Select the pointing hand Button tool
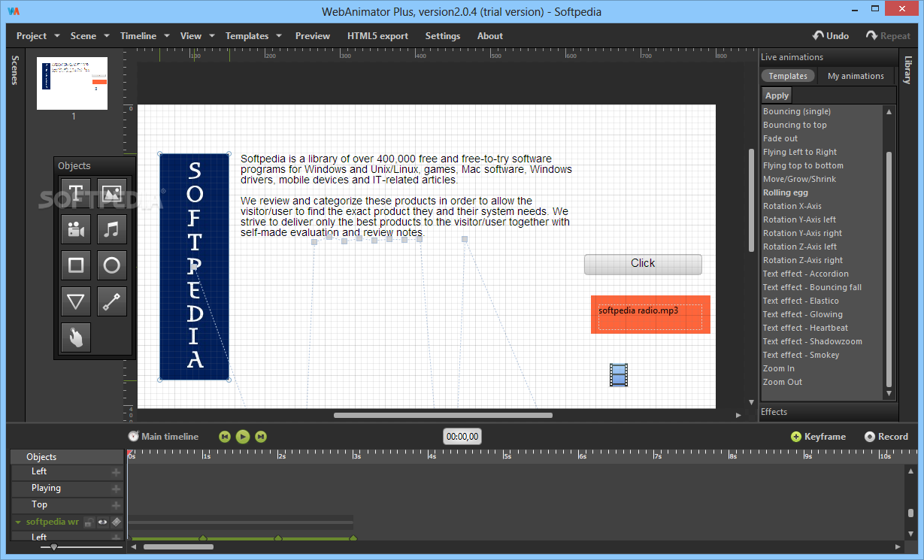The image size is (924, 560). [76, 338]
